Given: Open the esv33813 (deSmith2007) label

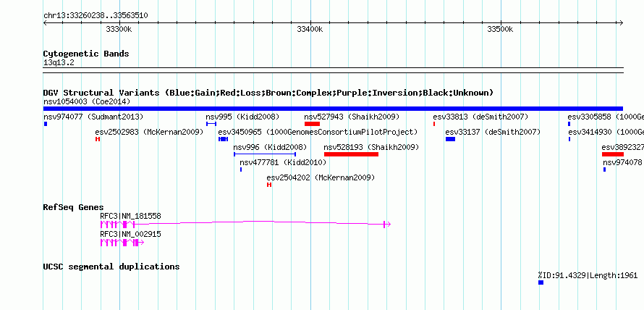Looking at the screenshot, I should [480, 117].
